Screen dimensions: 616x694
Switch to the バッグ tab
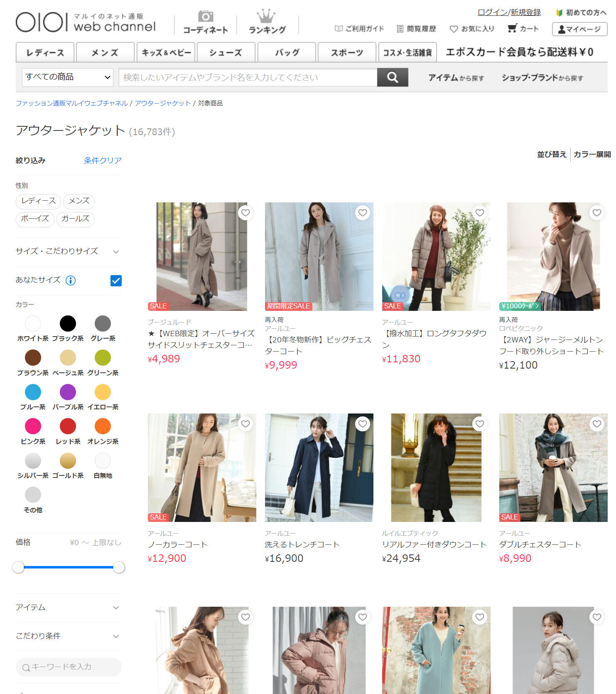pyautogui.click(x=287, y=52)
